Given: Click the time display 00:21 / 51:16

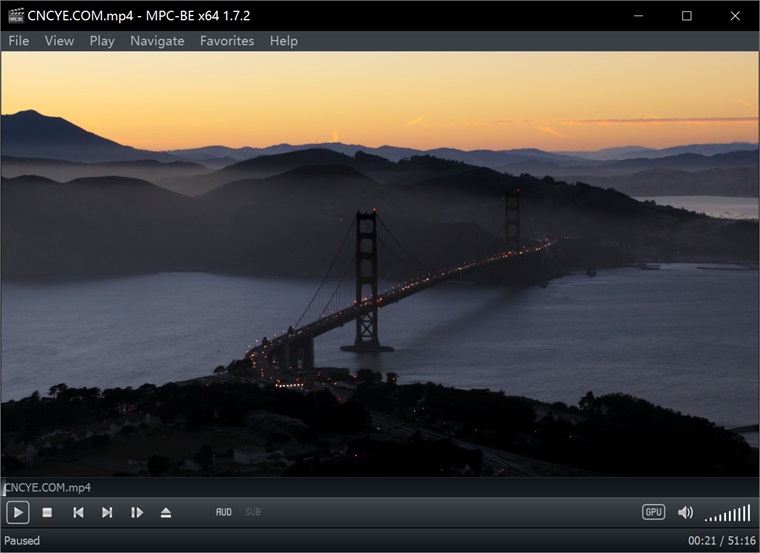Looking at the screenshot, I should 719,541.
